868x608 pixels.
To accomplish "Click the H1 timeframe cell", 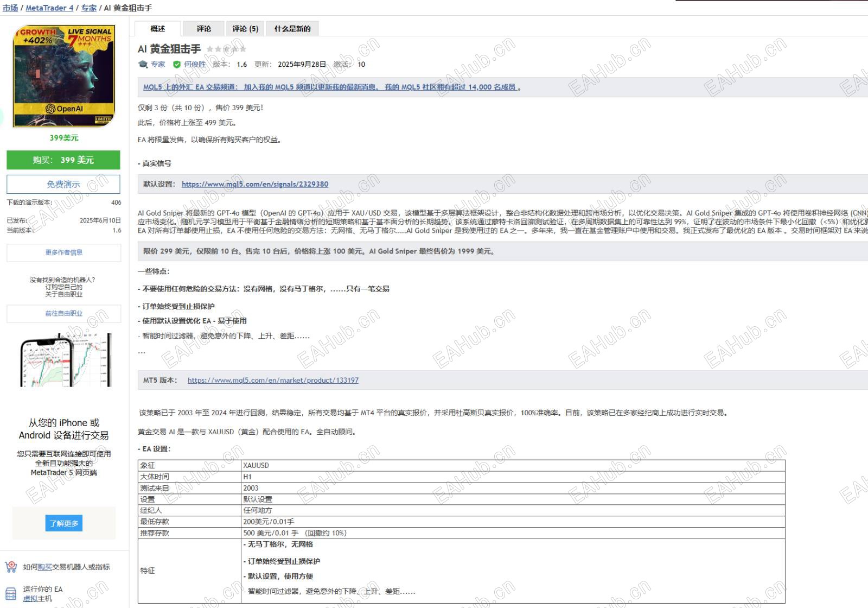I will tap(513, 477).
